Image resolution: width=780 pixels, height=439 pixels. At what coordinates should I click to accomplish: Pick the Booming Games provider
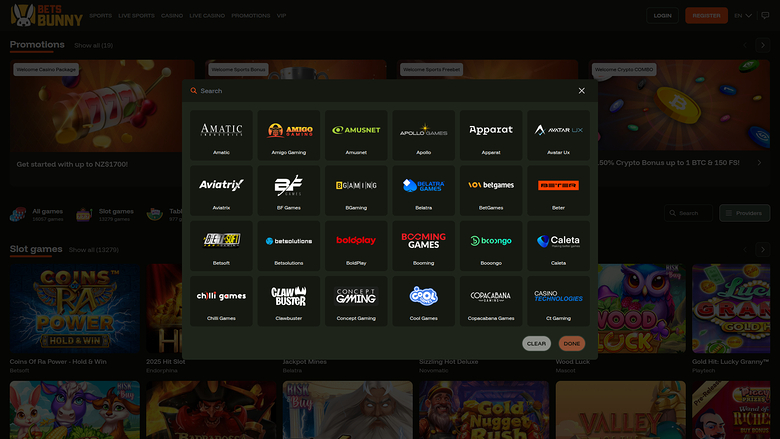[423, 246]
